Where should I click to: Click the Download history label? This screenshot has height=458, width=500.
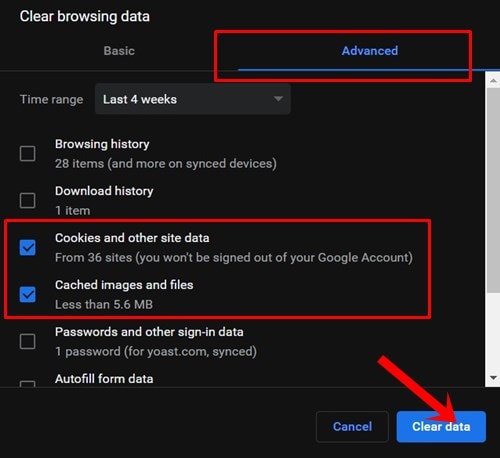point(104,191)
